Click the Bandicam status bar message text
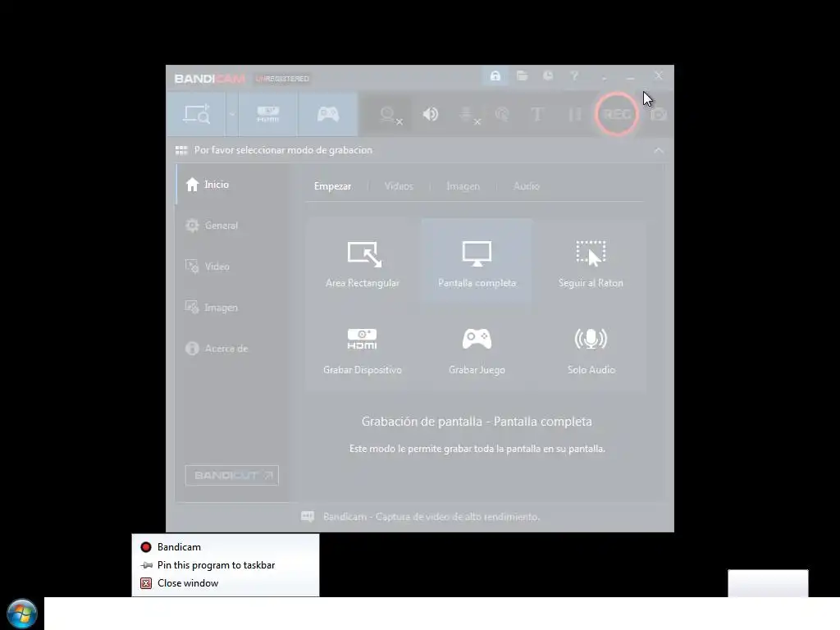The height and width of the screenshot is (630, 840). 431,517
